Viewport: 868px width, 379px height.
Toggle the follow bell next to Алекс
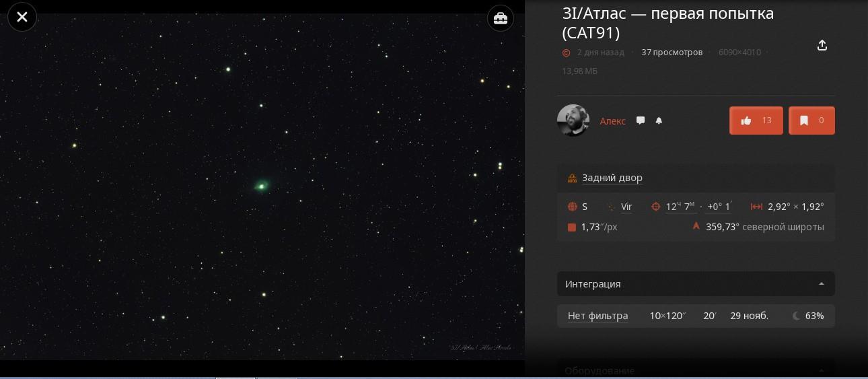pyautogui.click(x=659, y=120)
